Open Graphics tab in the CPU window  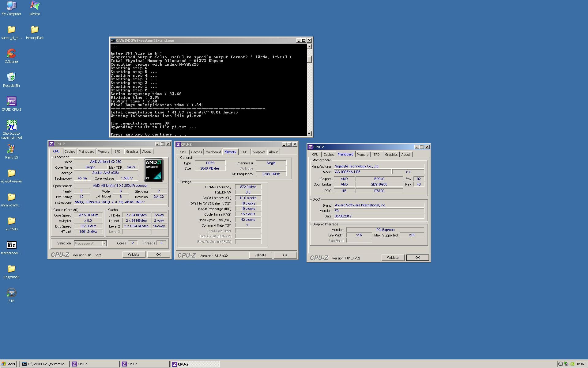[x=132, y=151]
